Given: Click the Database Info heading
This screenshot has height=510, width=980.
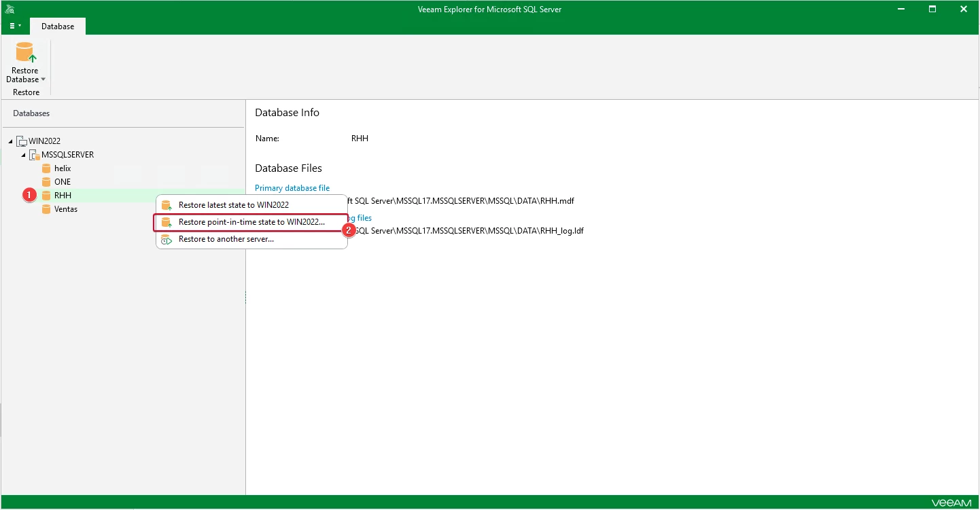Looking at the screenshot, I should [287, 113].
